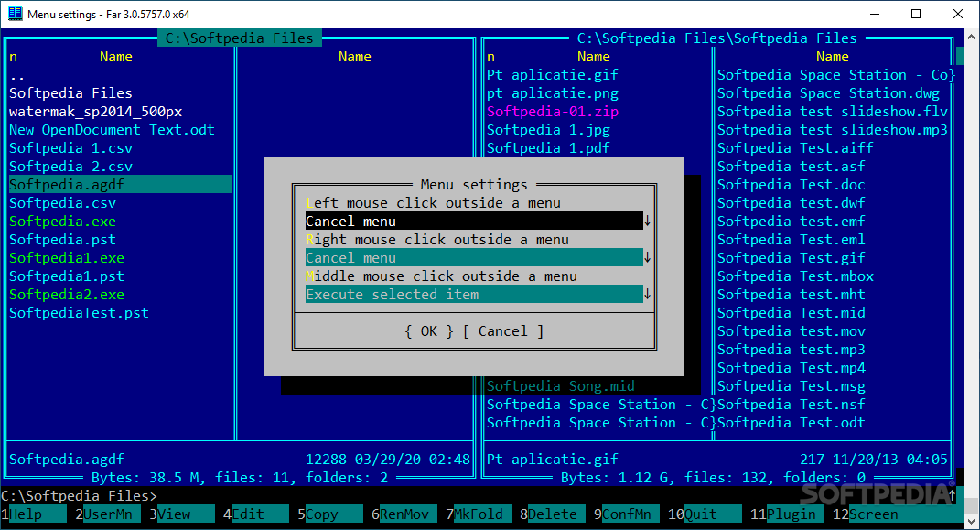
Task: Select Softpedia Test.gif in the right panel
Action: click(x=792, y=257)
